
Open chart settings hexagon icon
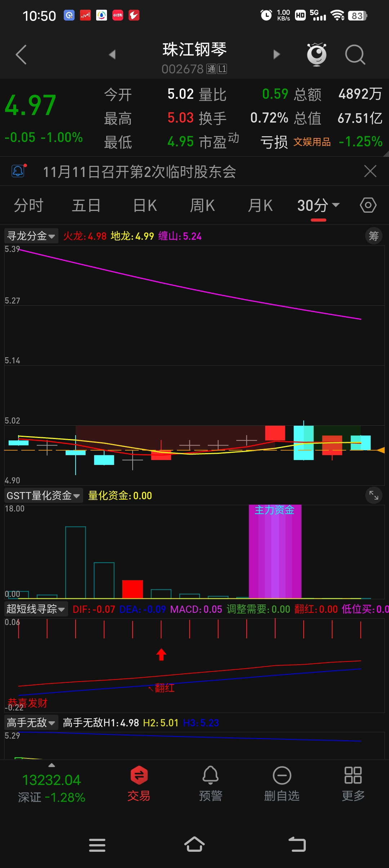coord(368,205)
